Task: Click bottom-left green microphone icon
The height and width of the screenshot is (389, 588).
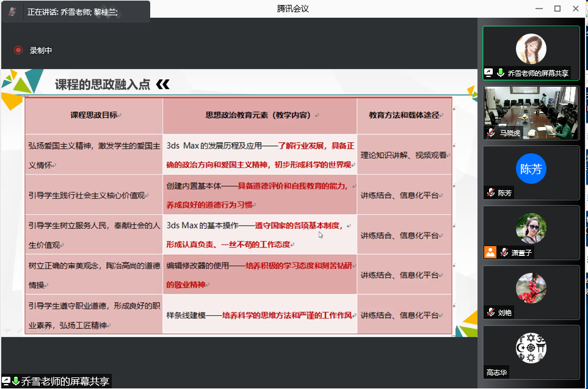Action: click(16, 382)
